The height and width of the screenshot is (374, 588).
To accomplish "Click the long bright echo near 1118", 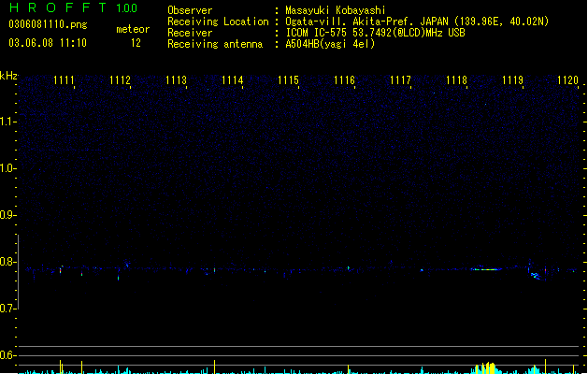I will coord(486,269).
